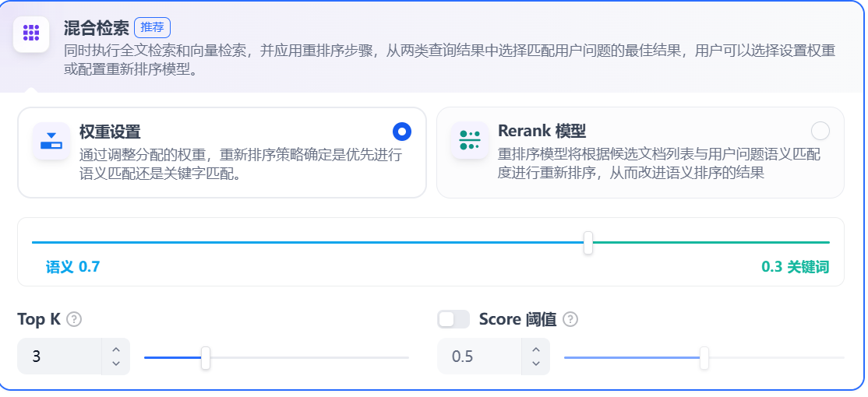Click the Score 阈值 help question icon
868x397 pixels.
[570, 319]
